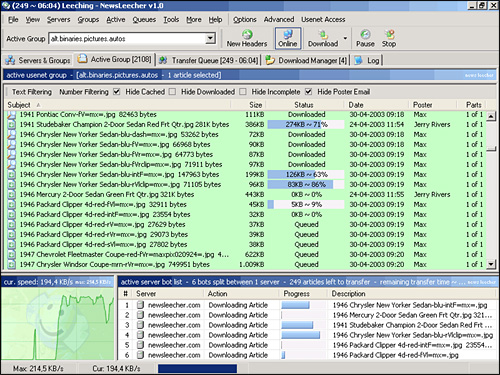Image resolution: width=500 pixels, height=375 pixels.
Task: Select the 1946 Packard Clipper 4d-red-sVl row
Action: point(246,245)
